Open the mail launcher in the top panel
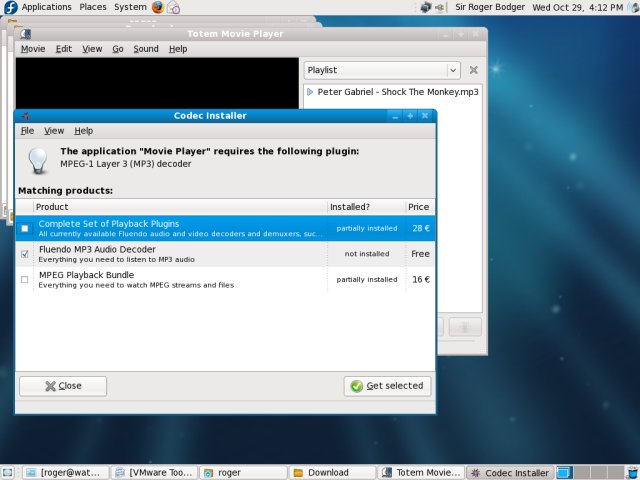The width and height of the screenshot is (640, 480). pyautogui.click(x=174, y=7)
